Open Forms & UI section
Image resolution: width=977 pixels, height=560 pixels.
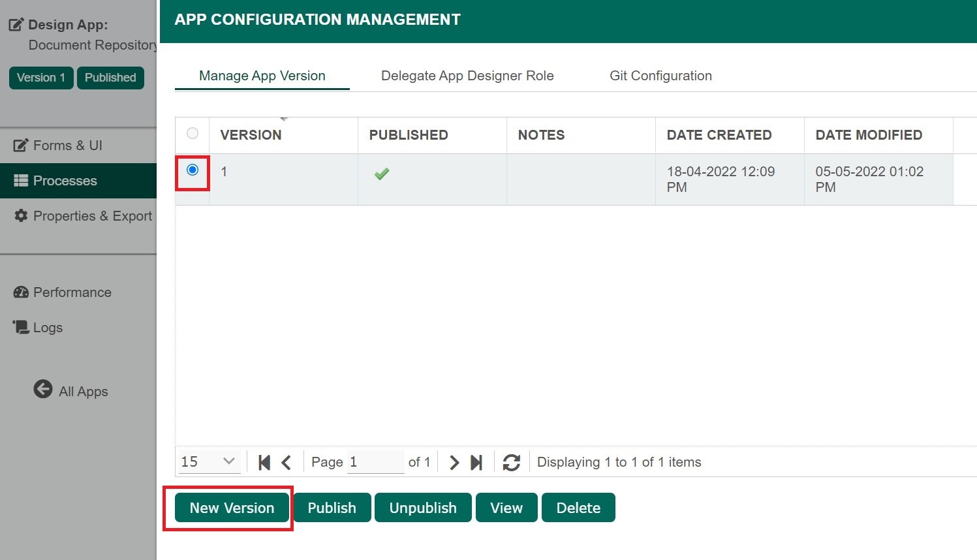click(67, 146)
